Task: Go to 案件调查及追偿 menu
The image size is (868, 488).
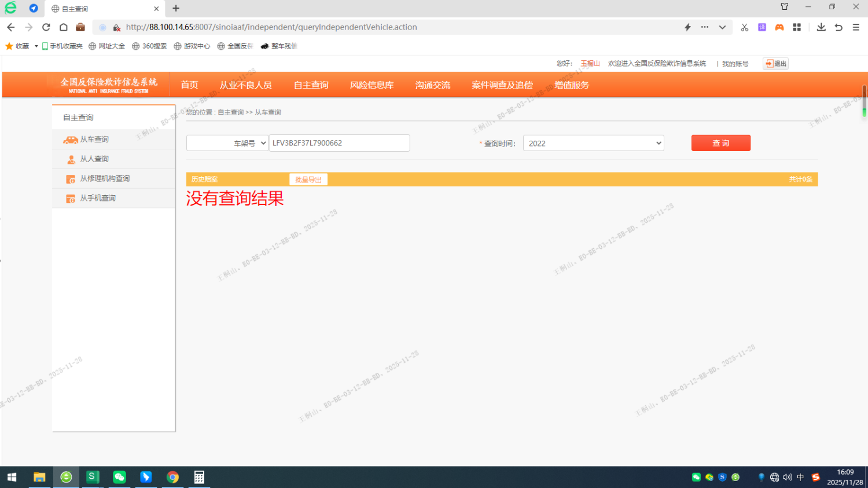Action: pyautogui.click(x=502, y=85)
